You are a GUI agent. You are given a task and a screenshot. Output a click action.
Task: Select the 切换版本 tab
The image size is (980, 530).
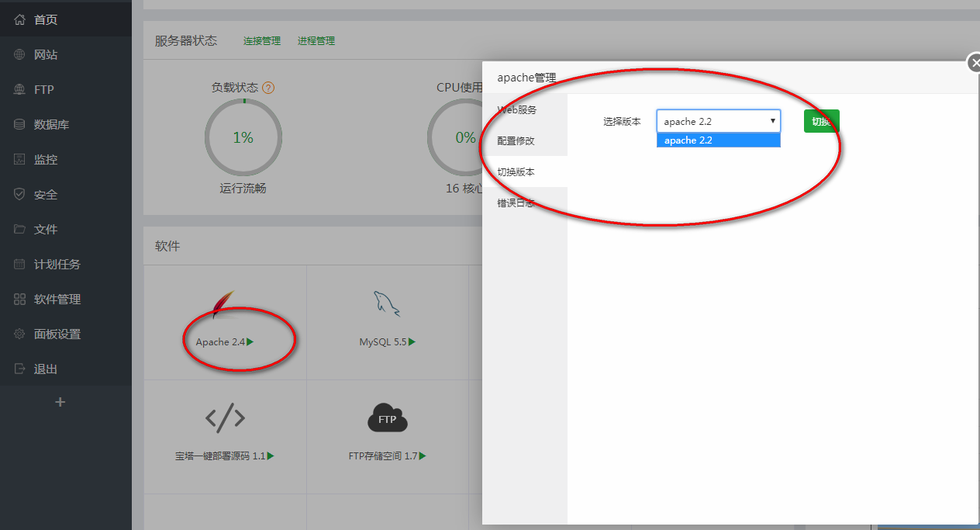pyautogui.click(x=525, y=171)
